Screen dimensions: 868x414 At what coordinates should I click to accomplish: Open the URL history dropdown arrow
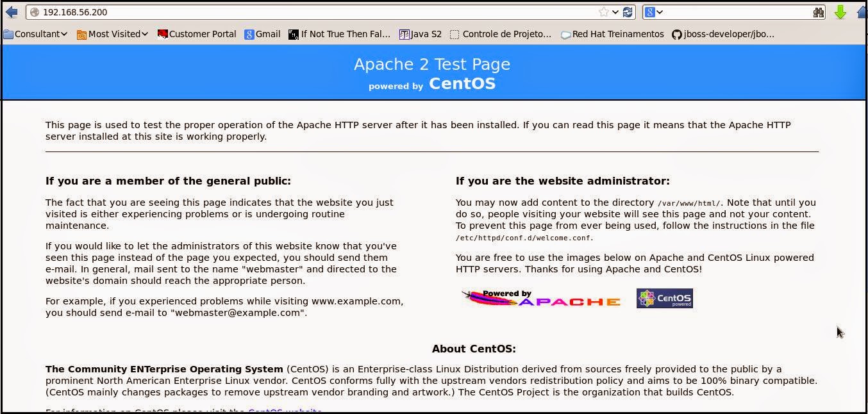coord(615,12)
